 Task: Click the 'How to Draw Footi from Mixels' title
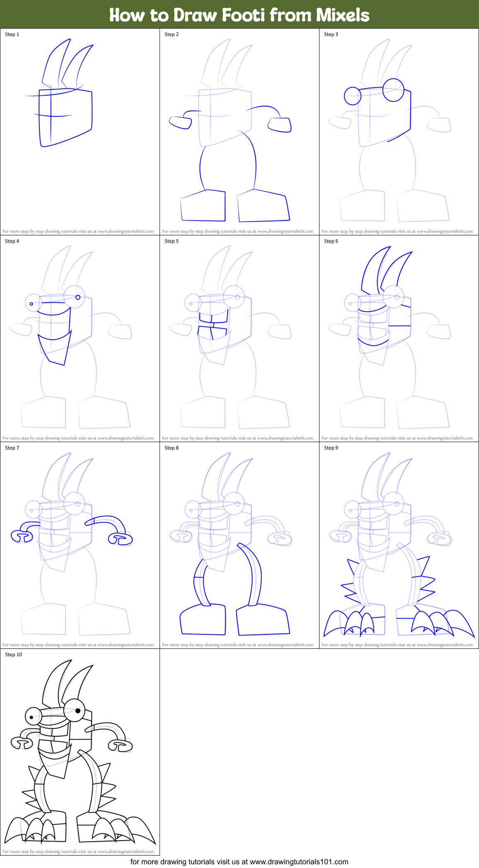pyautogui.click(x=239, y=15)
